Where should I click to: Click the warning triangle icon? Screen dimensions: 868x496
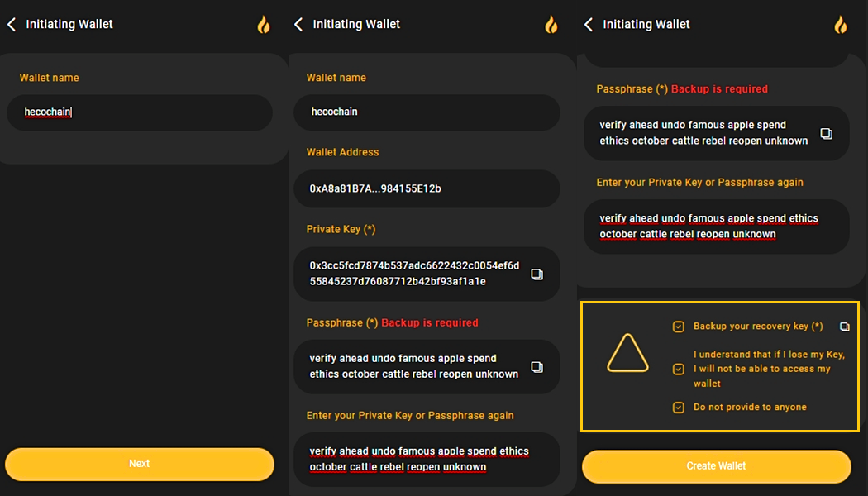pyautogui.click(x=627, y=354)
